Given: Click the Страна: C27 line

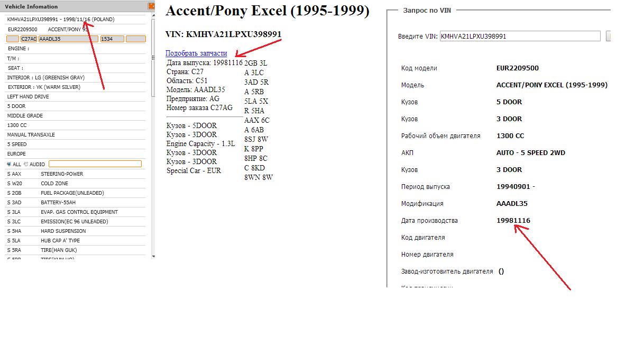Looking at the screenshot, I should point(185,71).
